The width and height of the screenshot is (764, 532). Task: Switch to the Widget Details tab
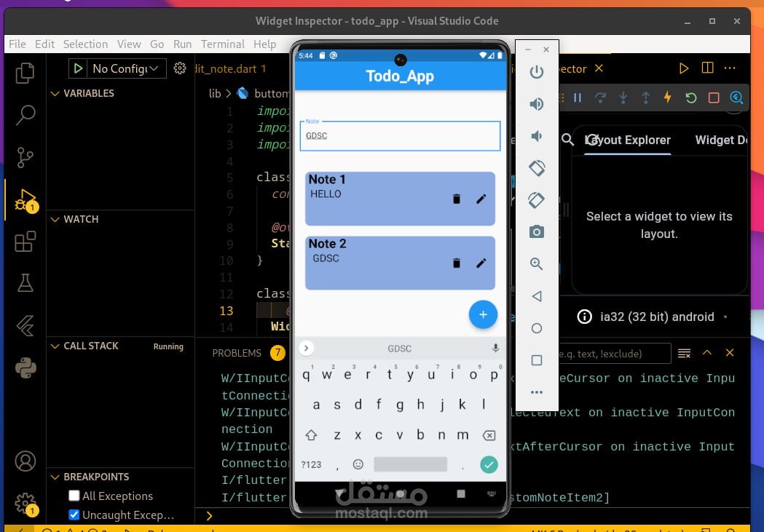(x=720, y=140)
